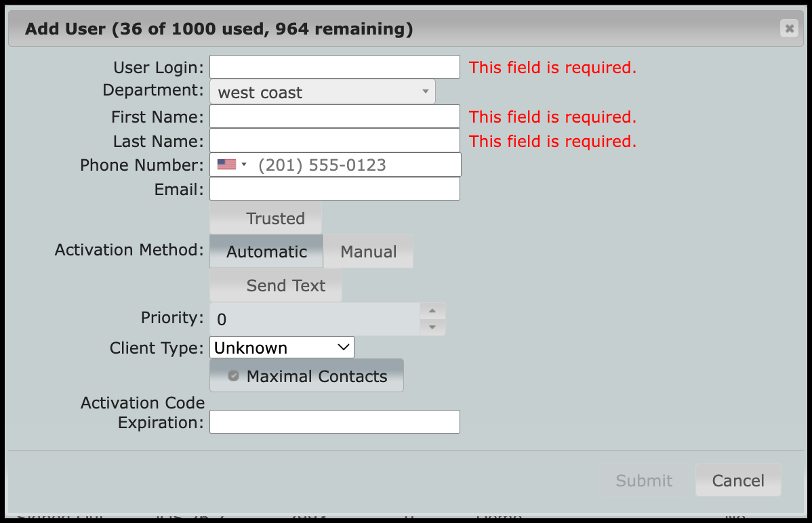Click the Activation Code Expiration field
812x523 pixels.
pos(335,422)
